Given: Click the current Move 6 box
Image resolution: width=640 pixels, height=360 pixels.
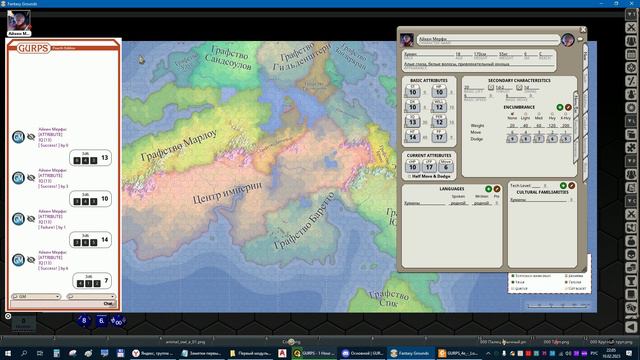Looking at the screenshot, I should point(446,166).
